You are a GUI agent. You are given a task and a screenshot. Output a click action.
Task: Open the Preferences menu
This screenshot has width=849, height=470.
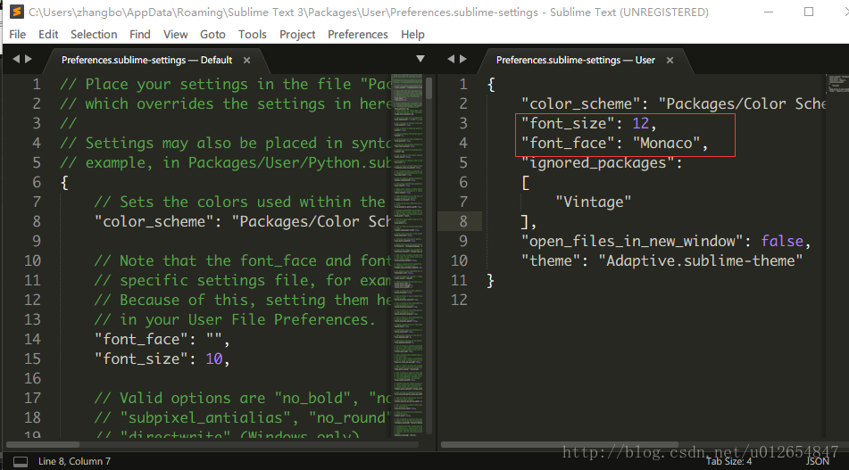pyautogui.click(x=357, y=34)
